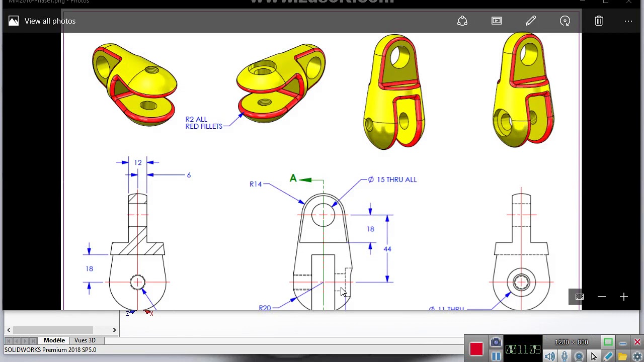Switch to the Vues 3D tab
The height and width of the screenshot is (362, 644).
coord(85,340)
